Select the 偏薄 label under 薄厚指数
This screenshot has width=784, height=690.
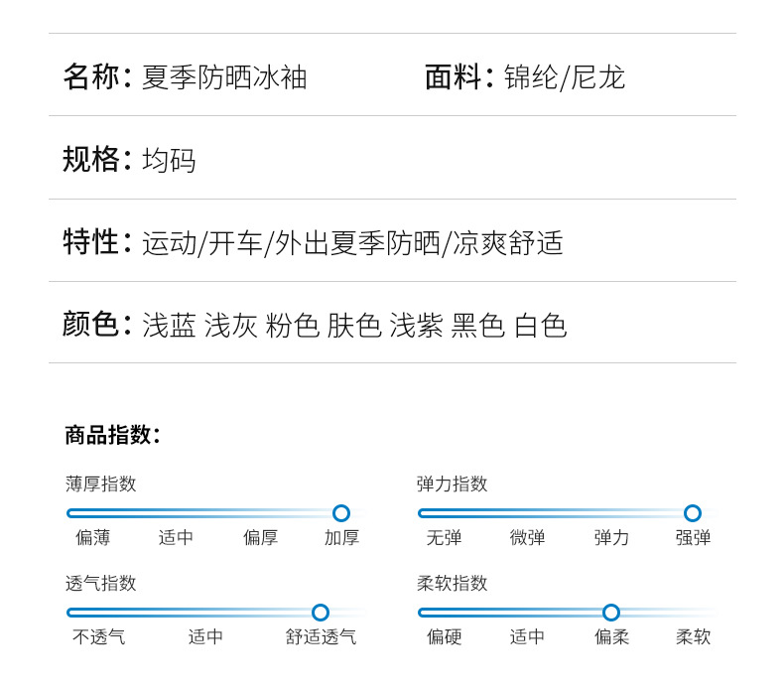[93, 538]
